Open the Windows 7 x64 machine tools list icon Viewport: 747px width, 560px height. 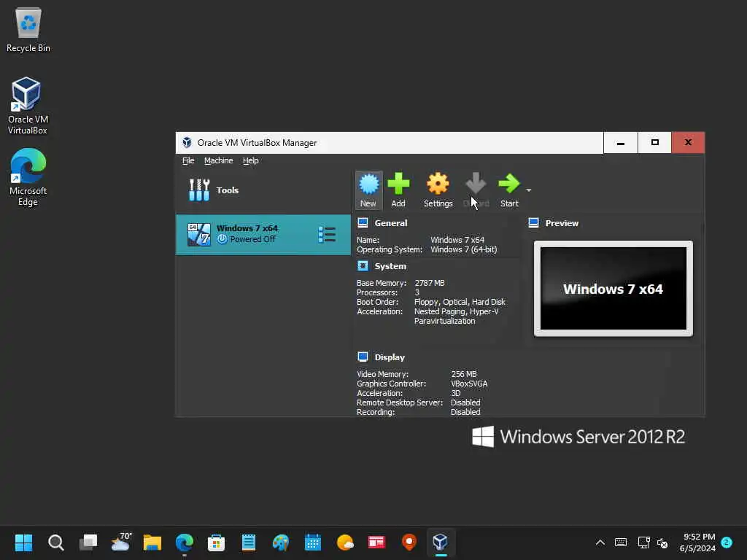(327, 234)
